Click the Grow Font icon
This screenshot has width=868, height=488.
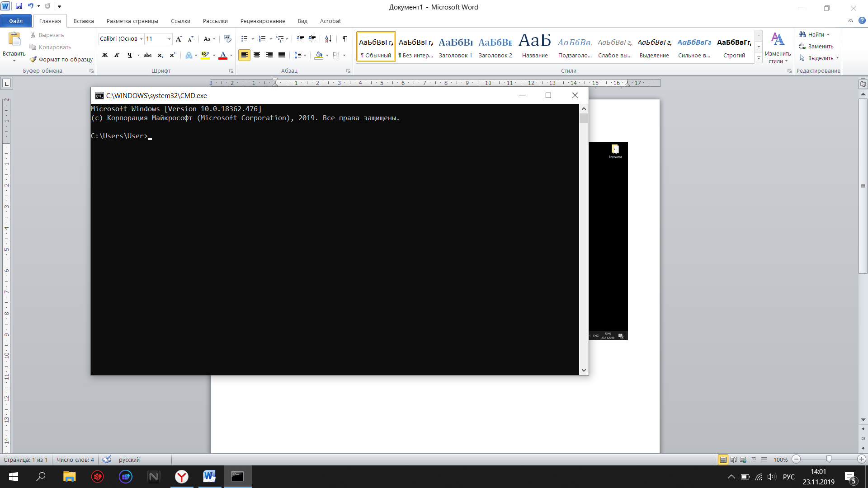179,39
